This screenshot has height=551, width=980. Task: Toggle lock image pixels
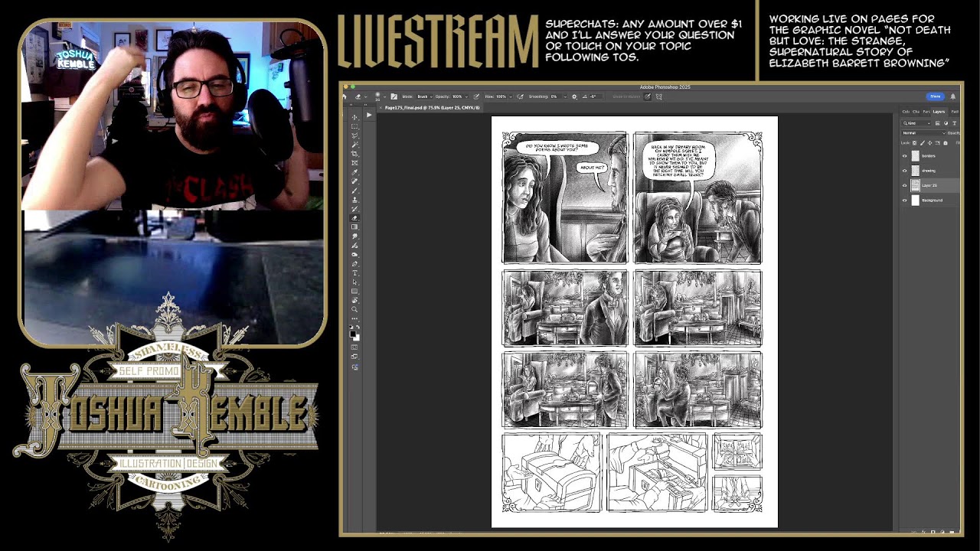(x=923, y=143)
